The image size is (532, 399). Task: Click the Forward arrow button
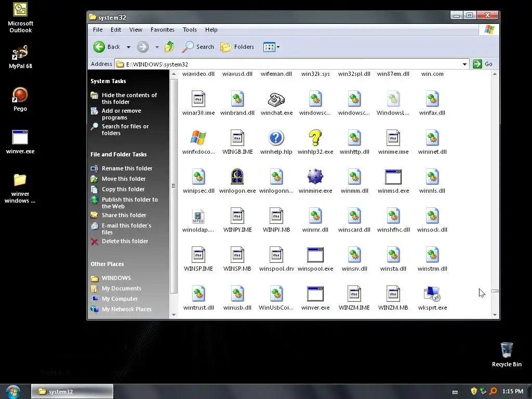[x=143, y=47]
